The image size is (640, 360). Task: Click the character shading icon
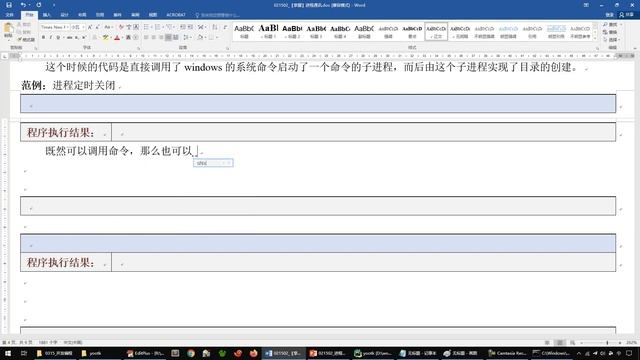click(128, 38)
